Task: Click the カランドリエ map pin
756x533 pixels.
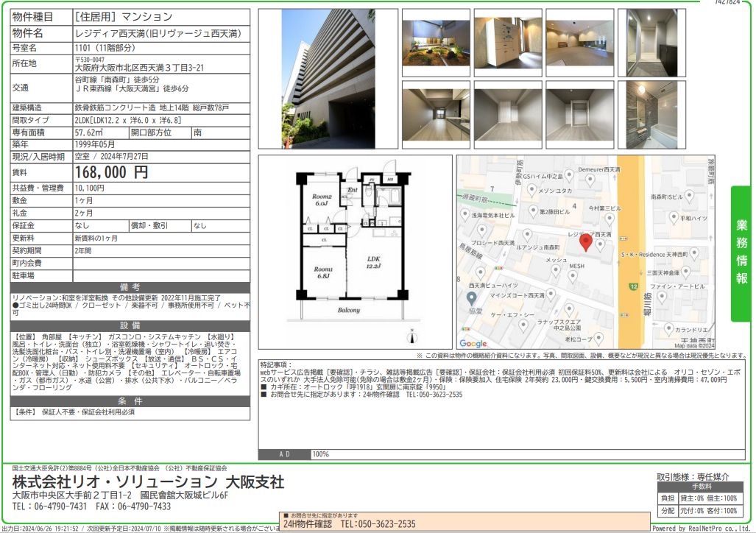Action: pos(668,329)
